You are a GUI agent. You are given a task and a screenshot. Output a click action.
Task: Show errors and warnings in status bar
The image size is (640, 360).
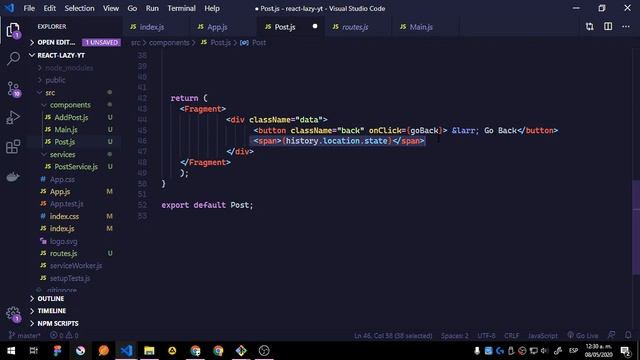[x=64, y=336]
